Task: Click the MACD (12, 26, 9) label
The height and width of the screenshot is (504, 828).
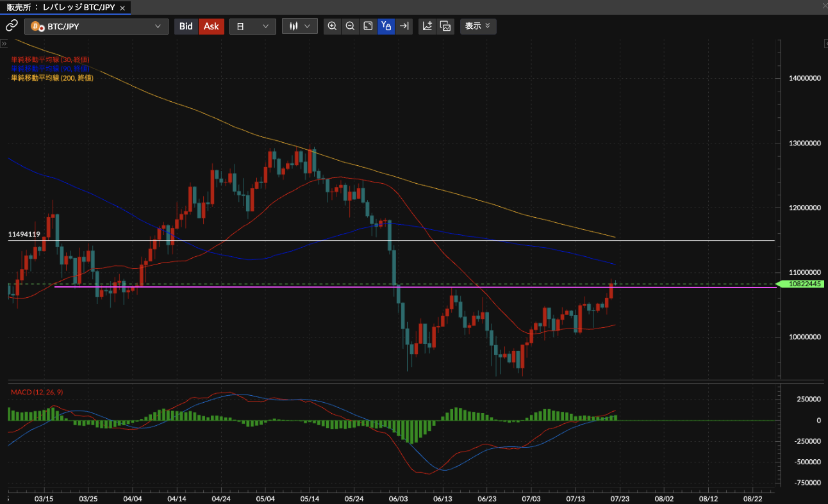Action: [37, 392]
